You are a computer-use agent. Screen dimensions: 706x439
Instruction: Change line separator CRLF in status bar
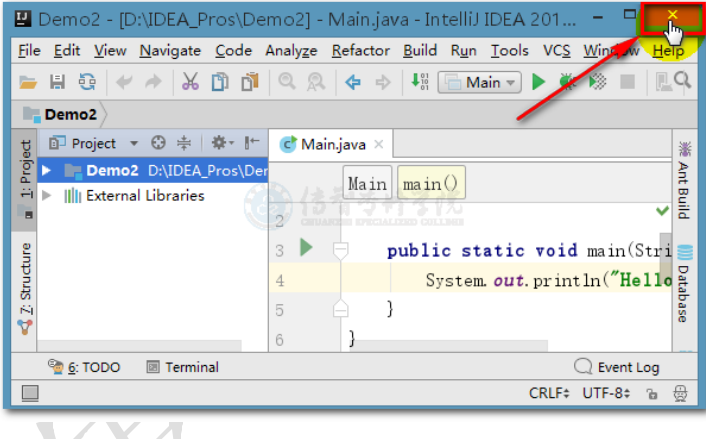(x=549, y=393)
